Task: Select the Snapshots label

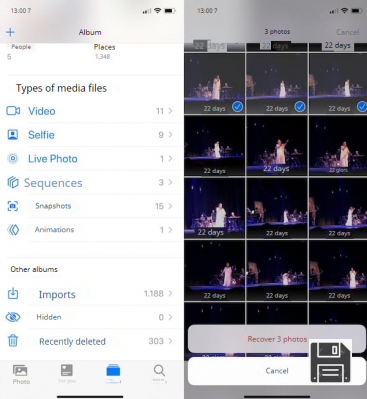Action: tap(53, 206)
